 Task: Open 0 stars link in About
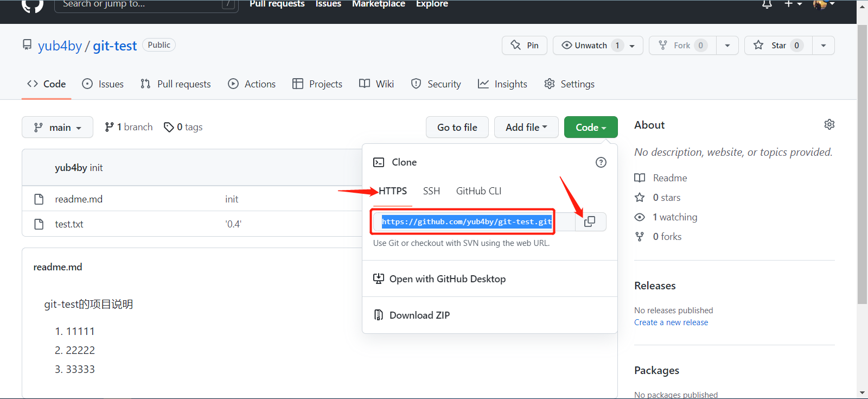pos(667,198)
